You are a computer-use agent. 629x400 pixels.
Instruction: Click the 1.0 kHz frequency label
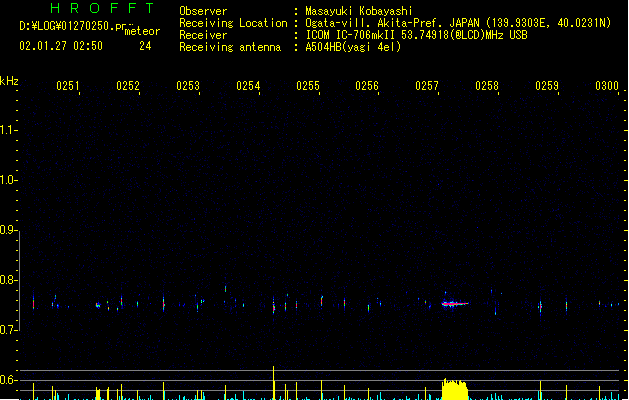pos(7,180)
